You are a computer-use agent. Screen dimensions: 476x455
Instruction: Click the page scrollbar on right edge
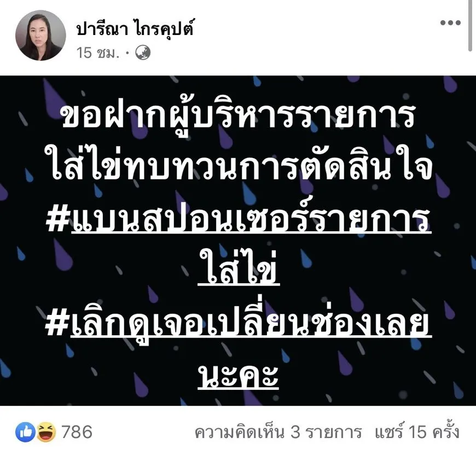[x=470, y=26]
